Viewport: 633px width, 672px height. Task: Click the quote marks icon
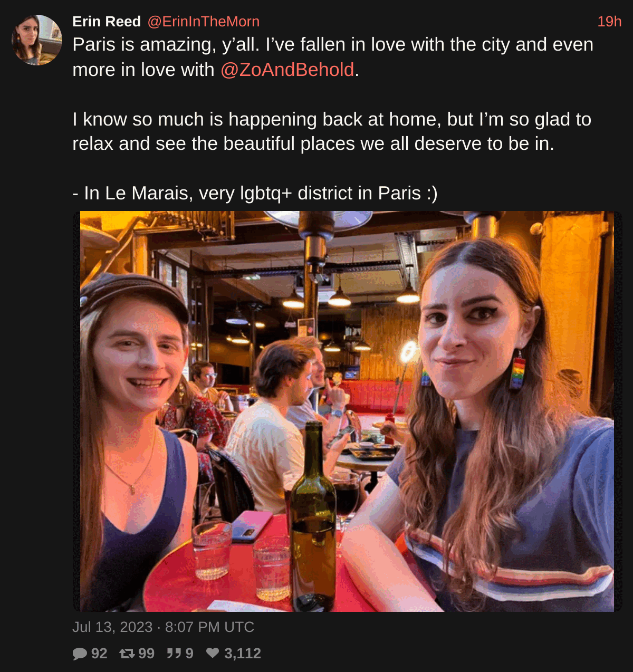(x=174, y=654)
